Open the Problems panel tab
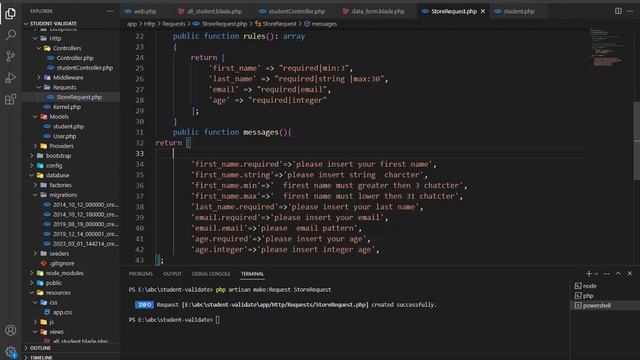Viewport: 640px width, 360px height. pyautogui.click(x=140, y=274)
